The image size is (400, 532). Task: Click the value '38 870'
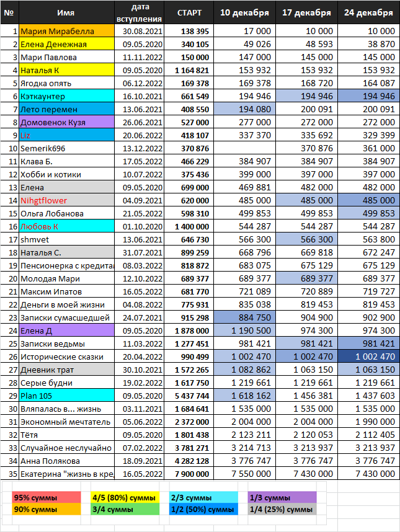[x=368, y=44]
